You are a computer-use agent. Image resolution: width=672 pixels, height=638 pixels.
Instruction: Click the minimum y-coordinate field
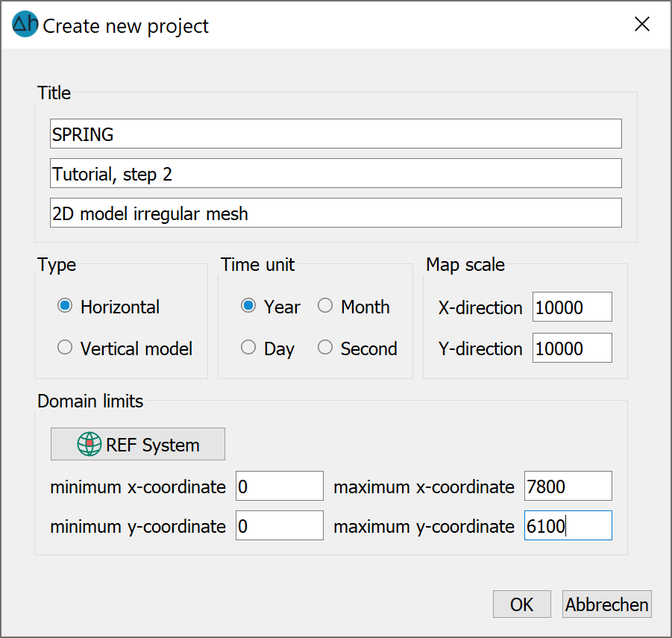tap(280, 525)
